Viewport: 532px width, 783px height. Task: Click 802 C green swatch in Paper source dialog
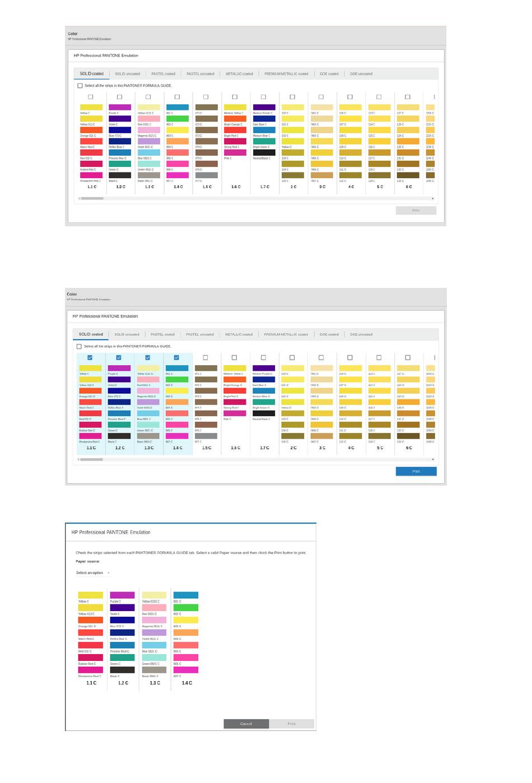186,608
